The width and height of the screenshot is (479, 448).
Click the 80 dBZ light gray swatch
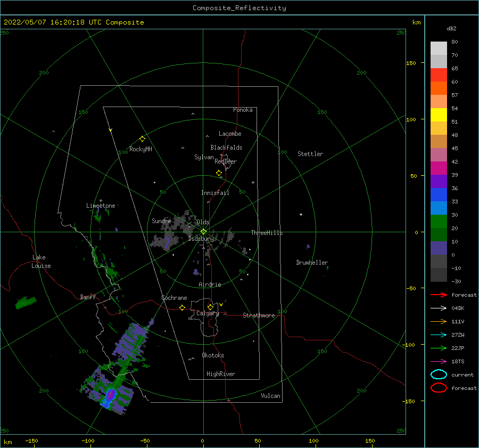click(439, 48)
